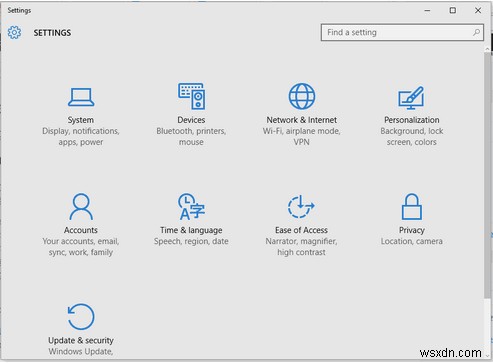493x363 pixels.
Task: Click the Time & language label
Action: pos(191,230)
